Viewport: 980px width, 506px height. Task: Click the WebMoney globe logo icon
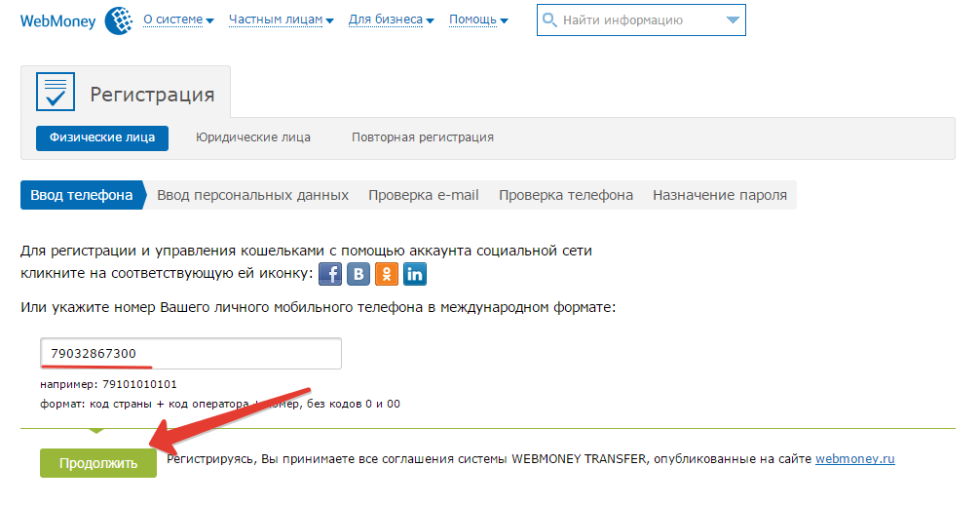click(119, 20)
